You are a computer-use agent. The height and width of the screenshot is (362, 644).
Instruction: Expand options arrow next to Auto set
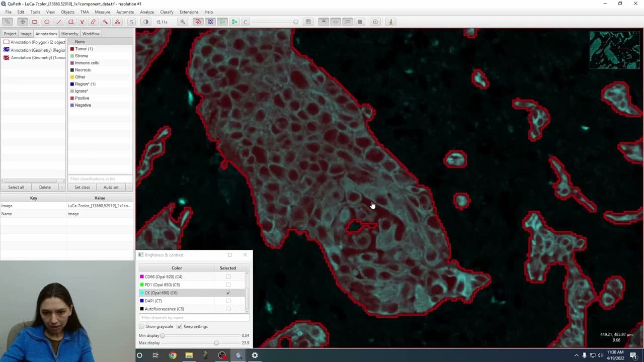tap(129, 187)
